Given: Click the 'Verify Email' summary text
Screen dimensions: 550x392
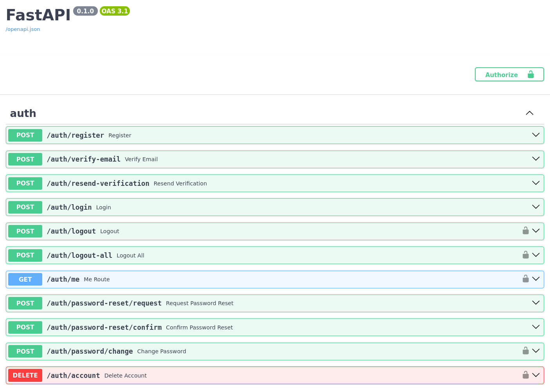Looking at the screenshot, I should pyautogui.click(x=141, y=159).
